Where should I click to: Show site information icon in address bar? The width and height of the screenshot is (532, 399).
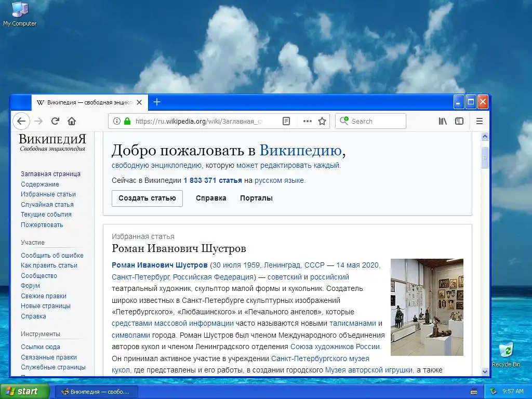coord(117,121)
